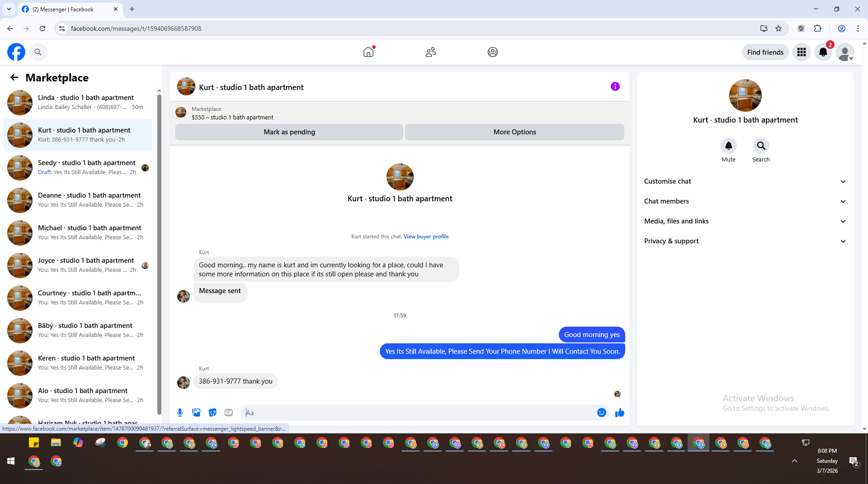
Task: Open browser Extensions puzzle icon
Action: click(x=817, y=28)
